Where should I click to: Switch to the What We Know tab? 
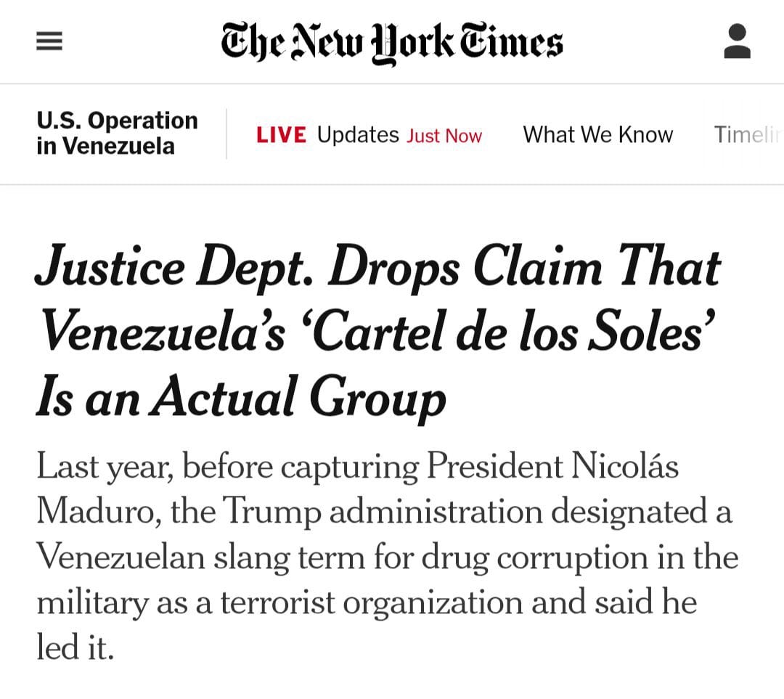pos(597,135)
